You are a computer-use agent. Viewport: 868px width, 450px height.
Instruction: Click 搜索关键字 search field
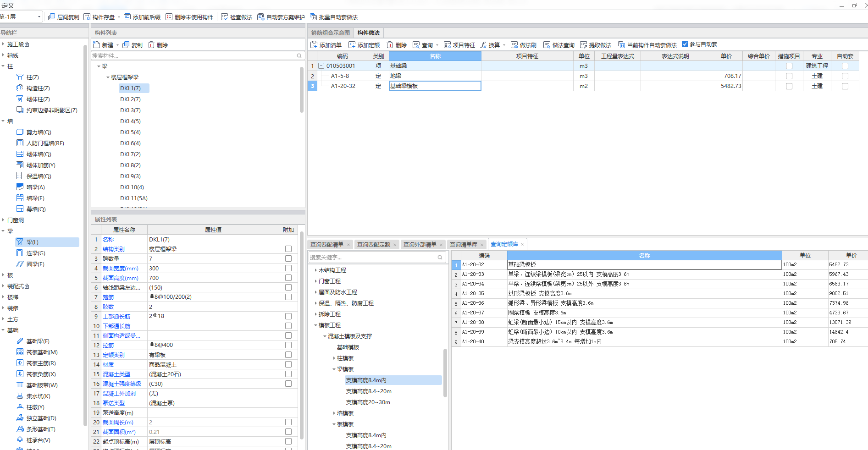point(377,257)
